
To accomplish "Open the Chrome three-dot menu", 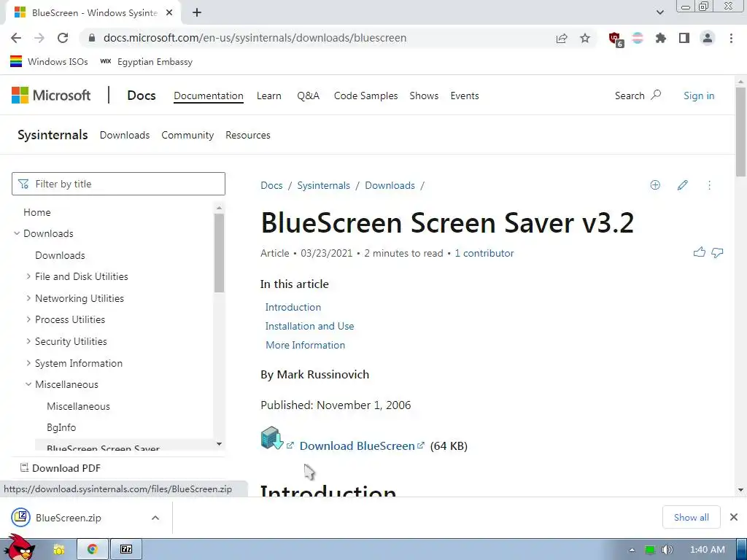I will coord(731,38).
